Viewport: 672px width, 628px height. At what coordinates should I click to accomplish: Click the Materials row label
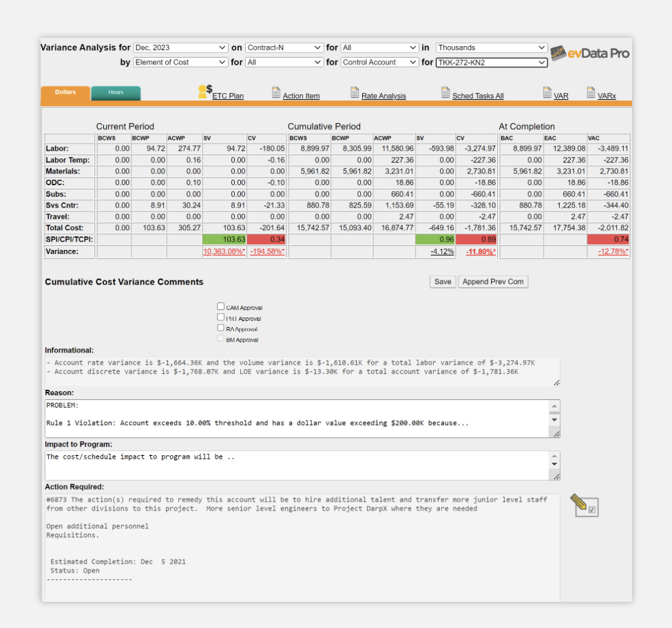coord(63,171)
